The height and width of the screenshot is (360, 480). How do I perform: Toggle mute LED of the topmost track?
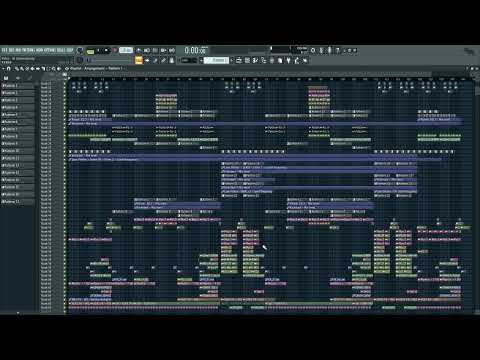tap(65, 83)
